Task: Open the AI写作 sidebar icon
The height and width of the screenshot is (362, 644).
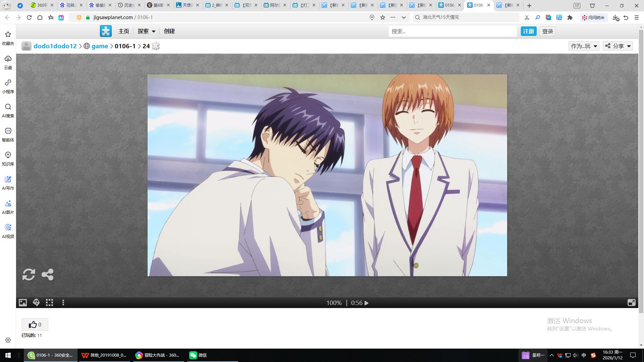Action: [x=8, y=183]
